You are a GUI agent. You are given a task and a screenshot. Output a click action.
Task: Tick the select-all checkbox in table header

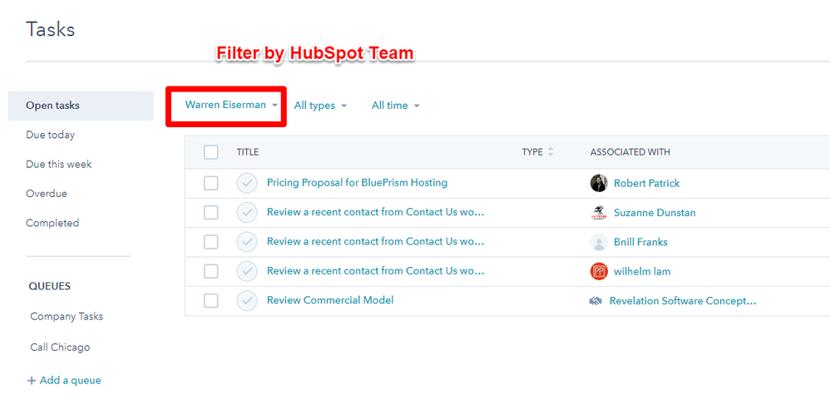(211, 152)
